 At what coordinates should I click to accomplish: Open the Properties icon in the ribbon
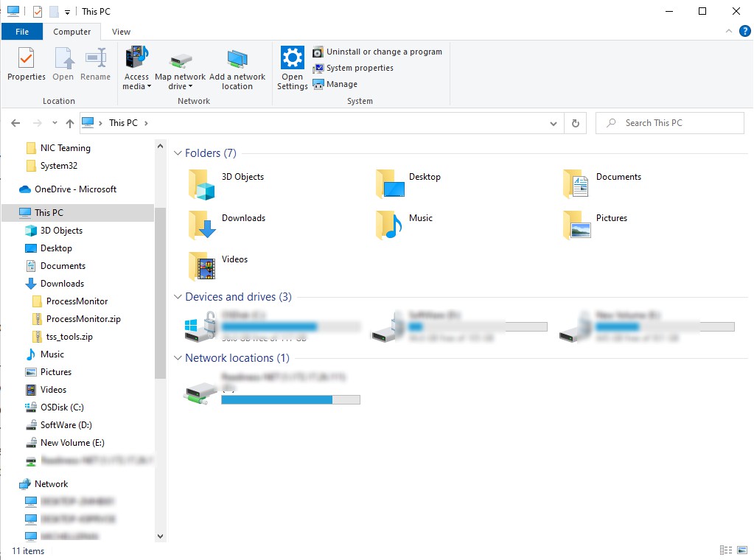coord(26,65)
